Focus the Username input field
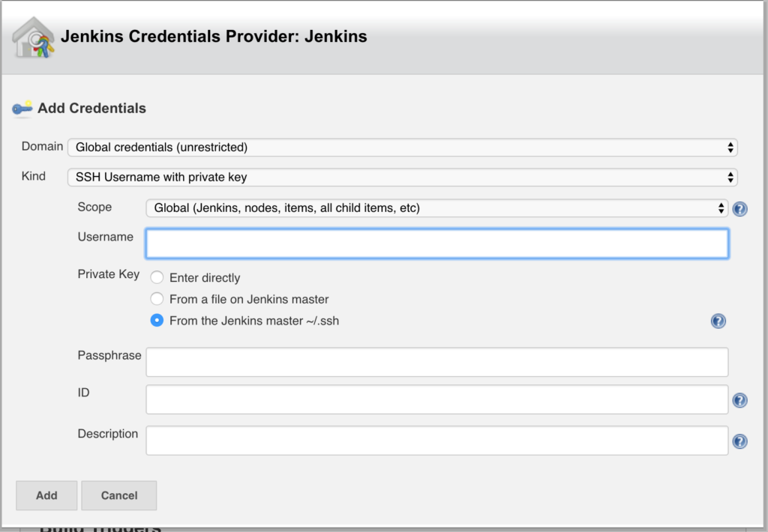Image resolution: width=768 pixels, height=532 pixels. pyautogui.click(x=437, y=244)
